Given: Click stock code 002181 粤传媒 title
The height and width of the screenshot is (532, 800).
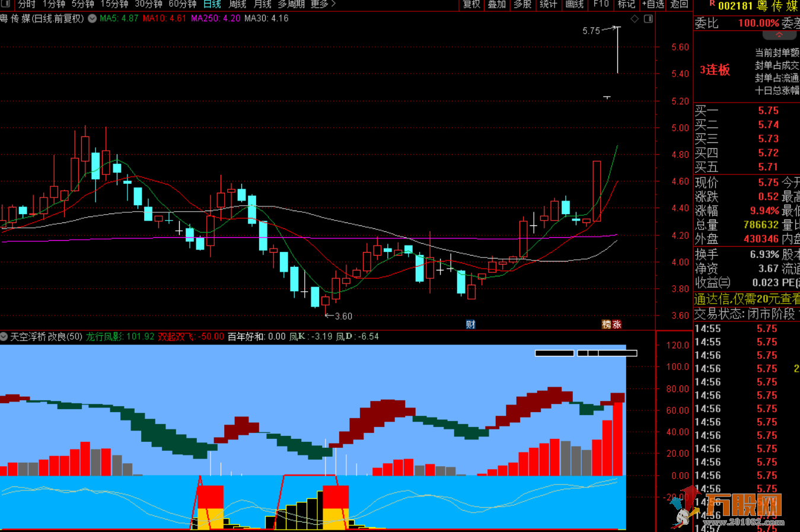Looking at the screenshot, I should [758, 7].
